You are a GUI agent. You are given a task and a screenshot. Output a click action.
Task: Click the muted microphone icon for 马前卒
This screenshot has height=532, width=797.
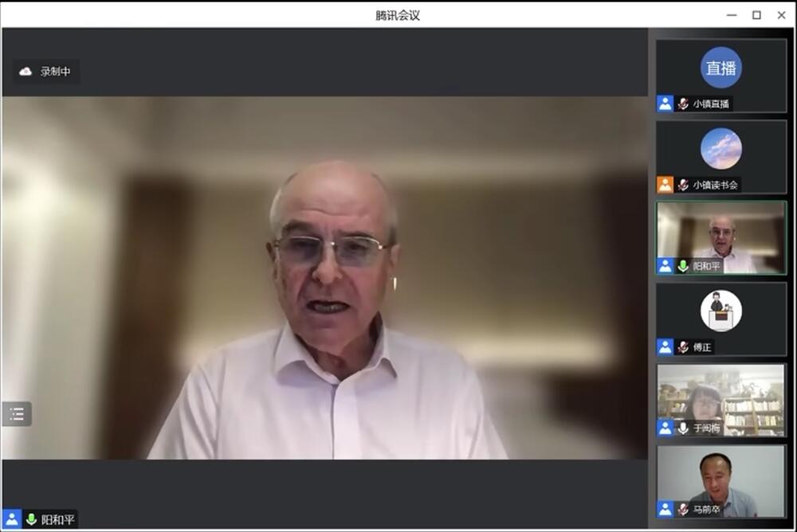click(683, 509)
